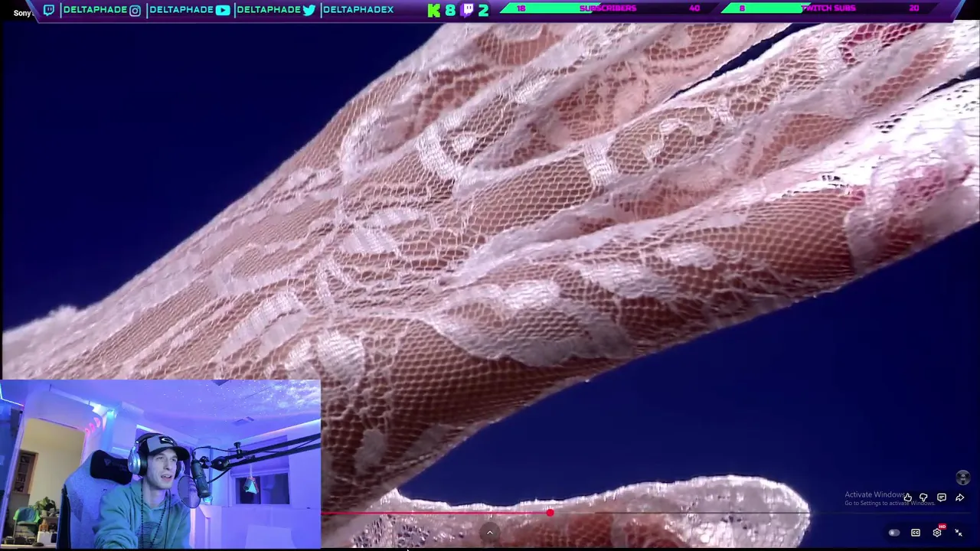Click the Instagram logo in overlay bar
The width and height of the screenshot is (980, 551).
click(x=135, y=10)
